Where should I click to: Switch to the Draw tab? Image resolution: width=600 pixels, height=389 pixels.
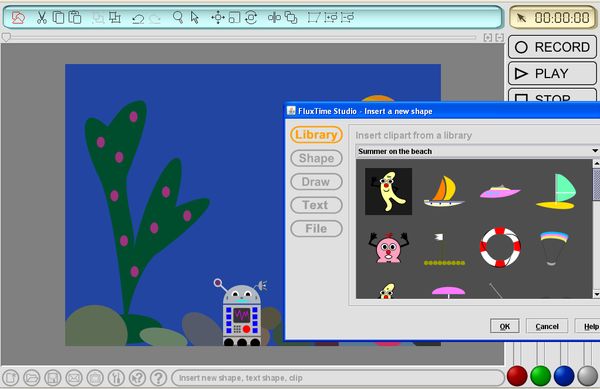pos(316,182)
